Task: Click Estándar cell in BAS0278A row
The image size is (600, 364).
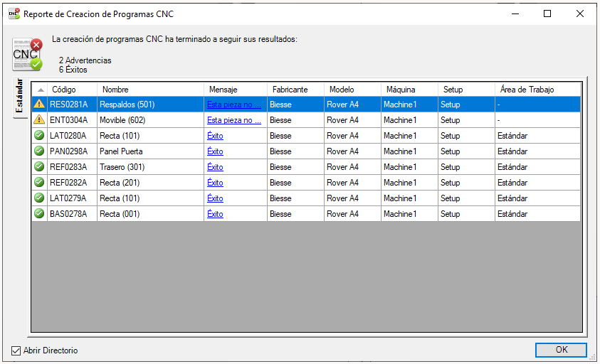Action: 537,214
